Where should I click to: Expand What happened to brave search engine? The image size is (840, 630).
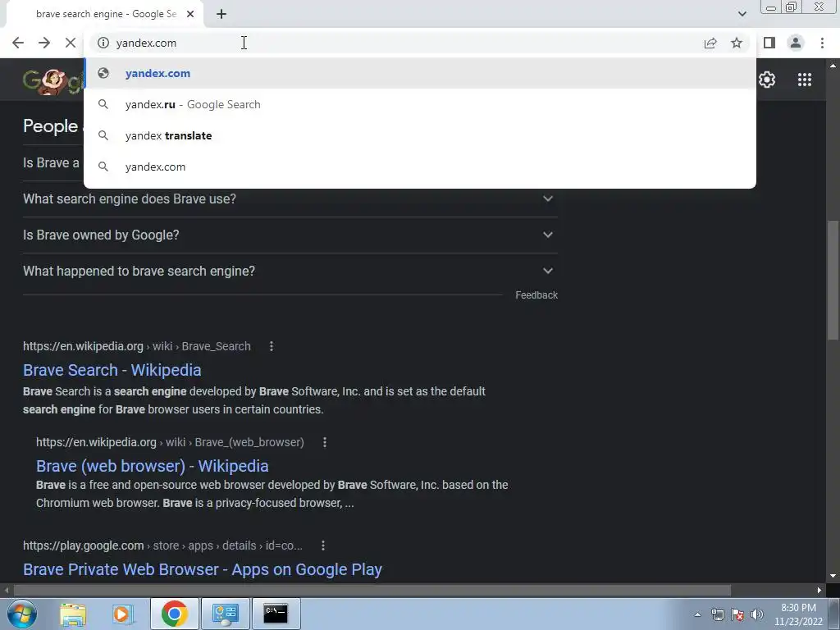pyautogui.click(x=290, y=271)
